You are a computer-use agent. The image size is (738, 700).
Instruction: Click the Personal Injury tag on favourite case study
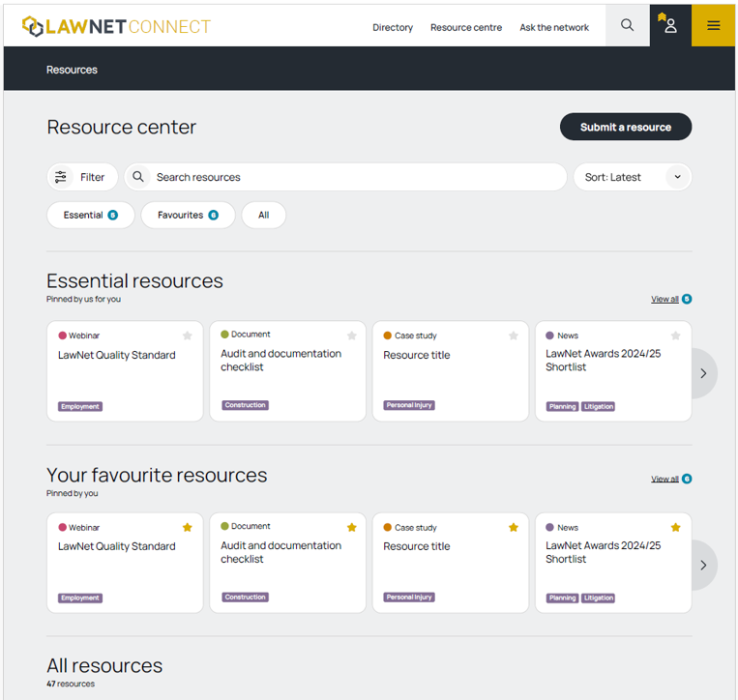(409, 597)
